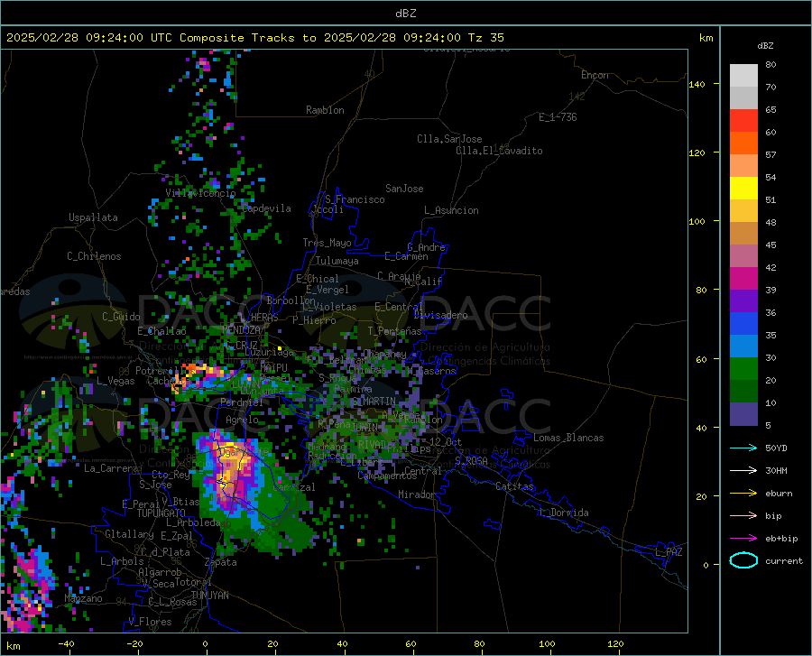Click the pink bip arrow legend icon
This screenshot has width=812, height=656.
(x=743, y=516)
